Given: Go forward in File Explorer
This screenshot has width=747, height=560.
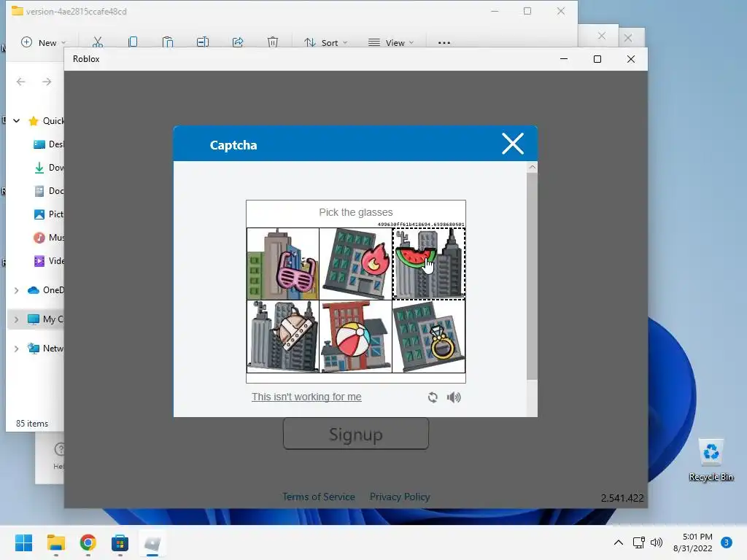Looking at the screenshot, I should [47, 82].
